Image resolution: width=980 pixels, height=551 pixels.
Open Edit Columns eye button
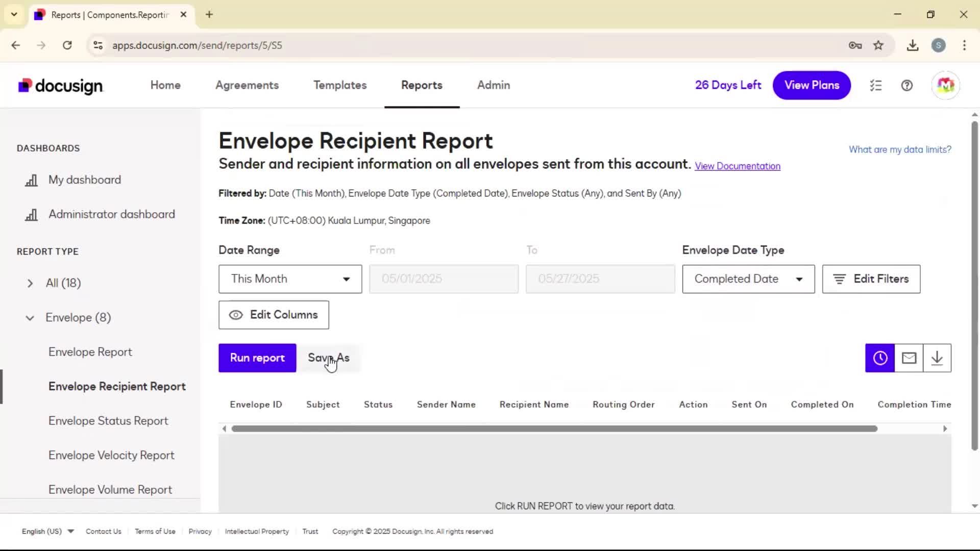click(274, 315)
